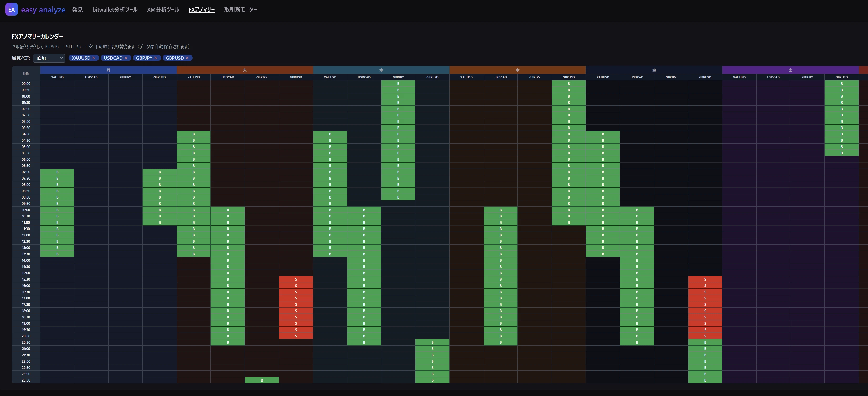The image size is (868, 396).
Task: Remove USDCAD pair with its x icon
Action: (126, 58)
